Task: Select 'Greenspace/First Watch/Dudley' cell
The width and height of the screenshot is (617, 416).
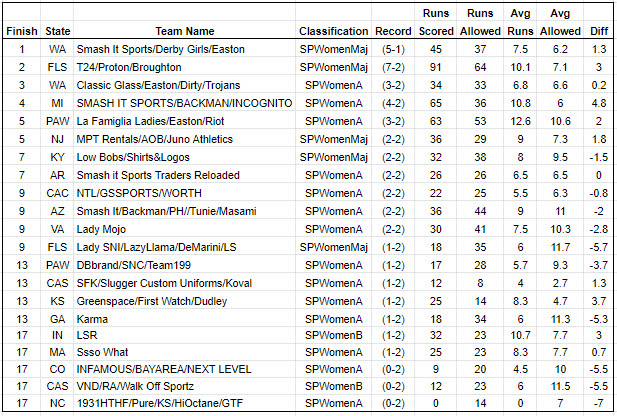Action: pos(152,301)
